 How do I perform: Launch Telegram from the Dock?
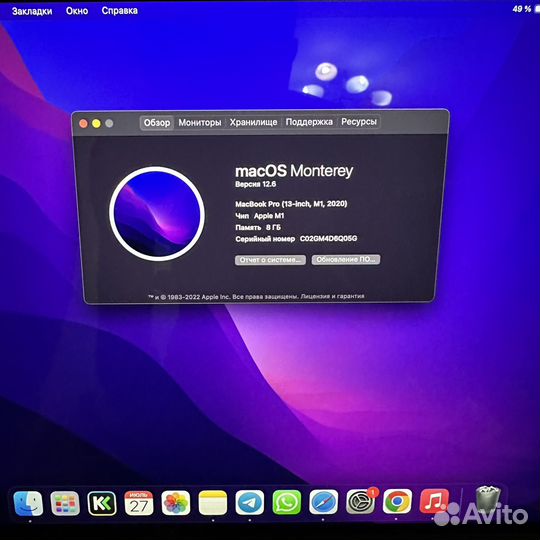pos(250,502)
